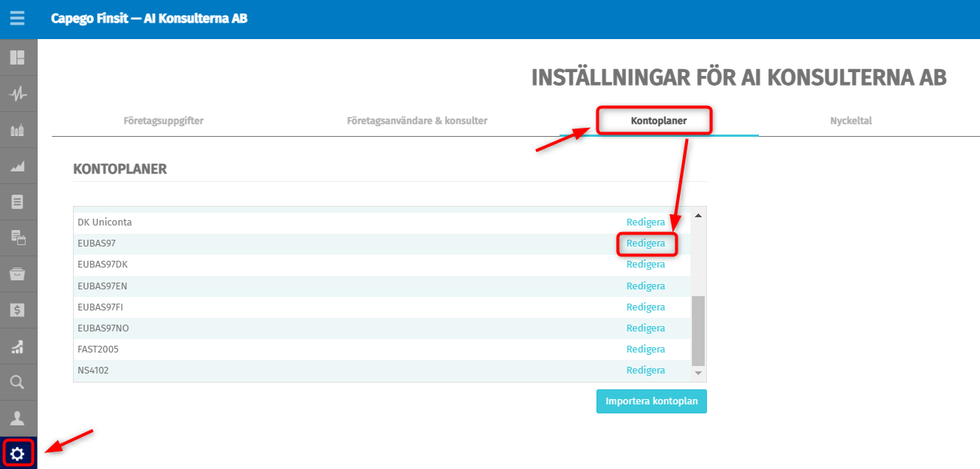Select the EUBAS97EN row name
Viewport: 980px width, 469px height.
(x=102, y=286)
